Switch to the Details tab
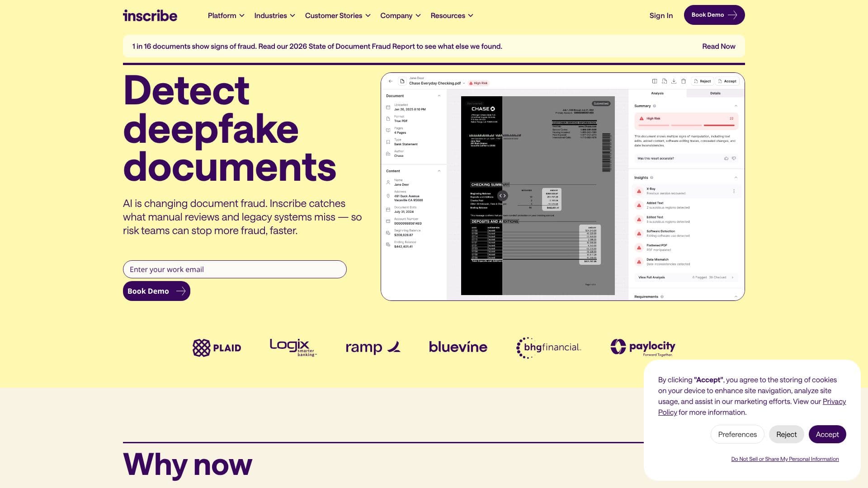The image size is (868, 488). (715, 93)
